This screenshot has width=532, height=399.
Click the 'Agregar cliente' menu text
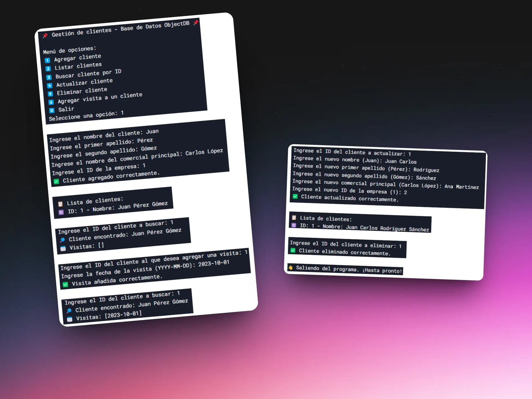click(x=78, y=58)
